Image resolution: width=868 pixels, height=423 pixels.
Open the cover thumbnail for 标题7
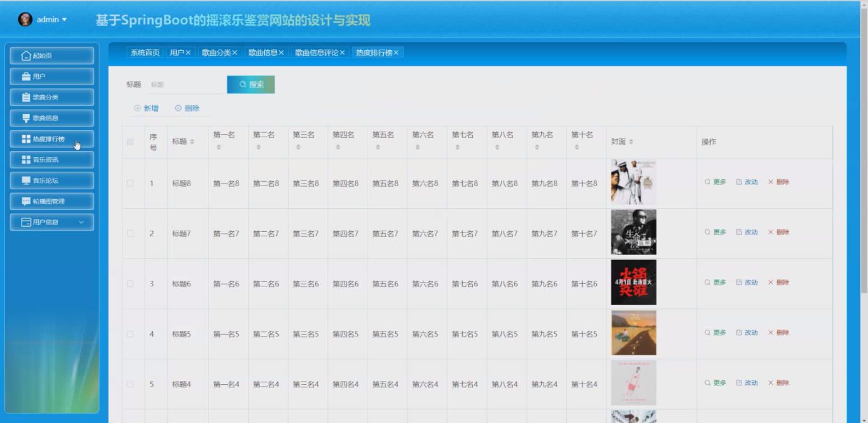634,232
